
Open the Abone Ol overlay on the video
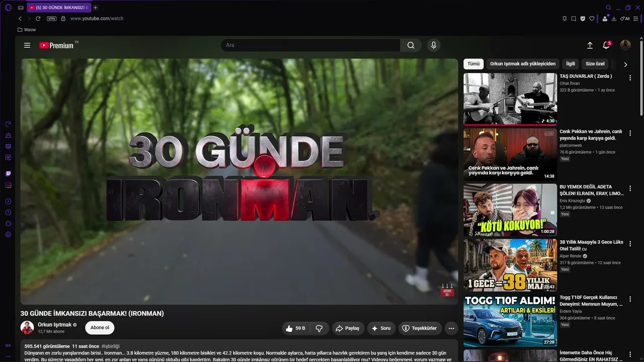coord(447,291)
